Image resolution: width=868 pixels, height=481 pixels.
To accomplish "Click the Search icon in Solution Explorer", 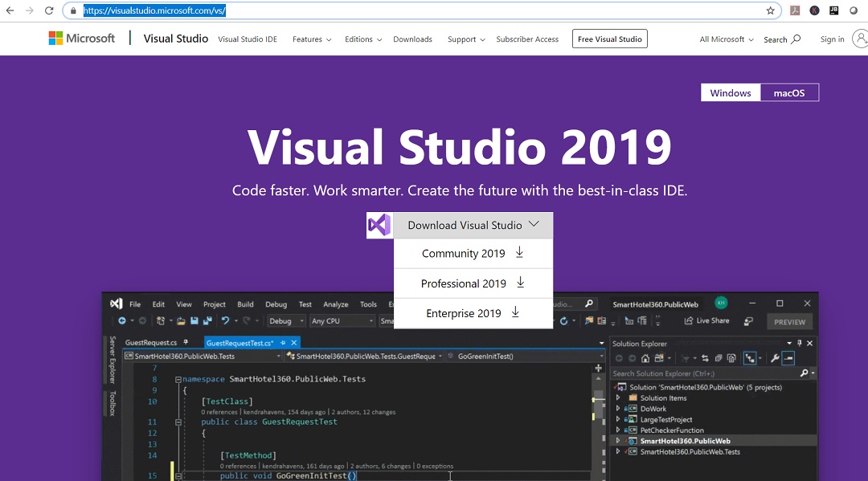I will (x=805, y=373).
